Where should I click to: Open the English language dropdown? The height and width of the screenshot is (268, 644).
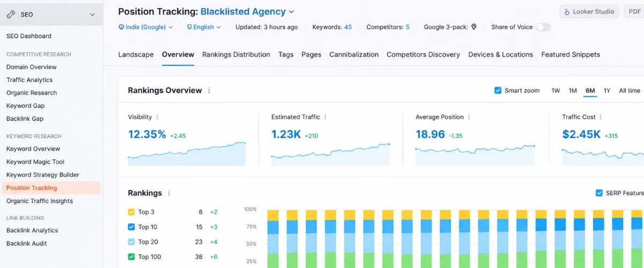click(204, 27)
